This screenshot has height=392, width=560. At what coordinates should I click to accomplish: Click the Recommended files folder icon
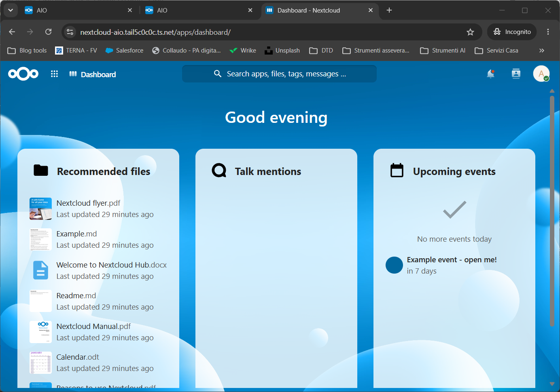pyautogui.click(x=41, y=171)
